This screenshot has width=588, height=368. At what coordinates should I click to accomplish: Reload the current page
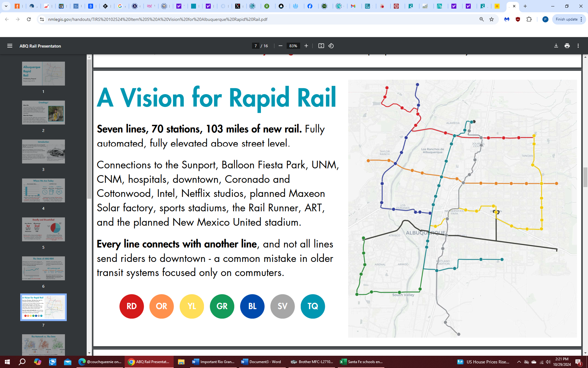pyautogui.click(x=29, y=19)
